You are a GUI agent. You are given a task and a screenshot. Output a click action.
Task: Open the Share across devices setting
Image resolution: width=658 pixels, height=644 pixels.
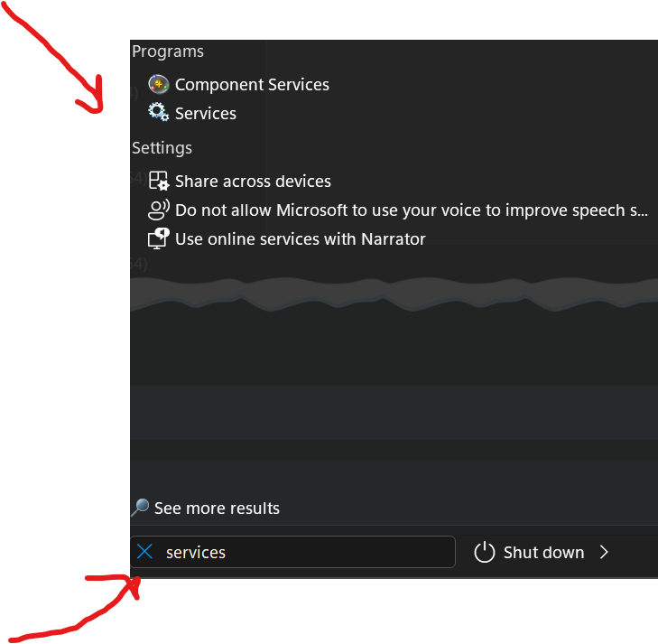pos(253,182)
